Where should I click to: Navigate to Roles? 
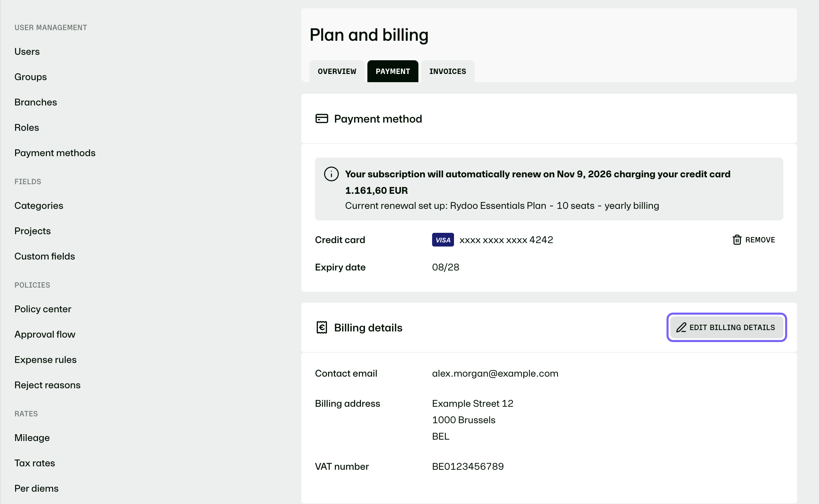point(27,127)
